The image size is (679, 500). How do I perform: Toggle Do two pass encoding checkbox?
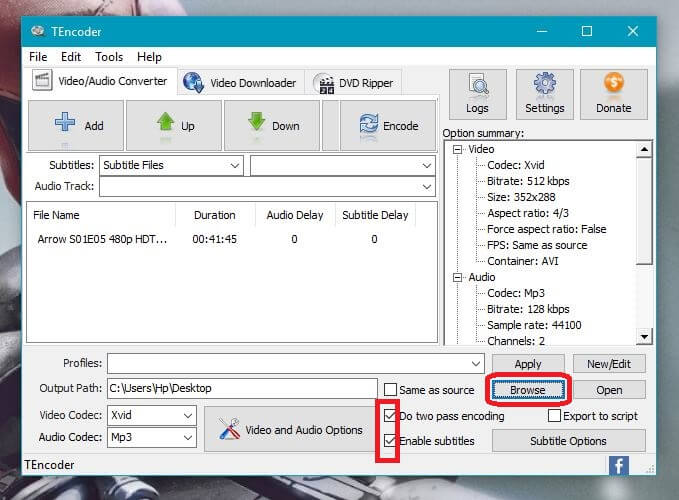click(390, 416)
